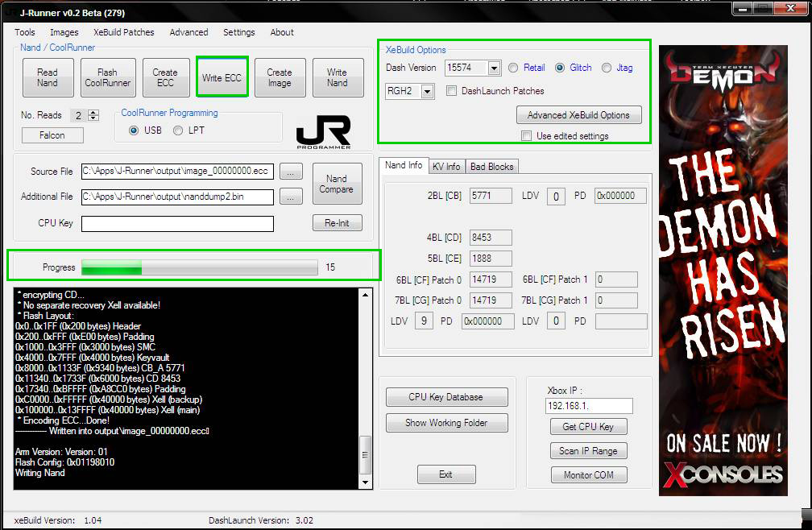Click the 'Flash Config: 0x01198010' log line

(x=64, y=462)
